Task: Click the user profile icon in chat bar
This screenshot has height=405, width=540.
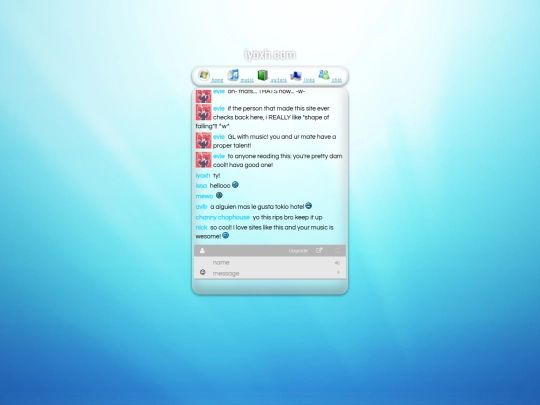Action: 202,251
